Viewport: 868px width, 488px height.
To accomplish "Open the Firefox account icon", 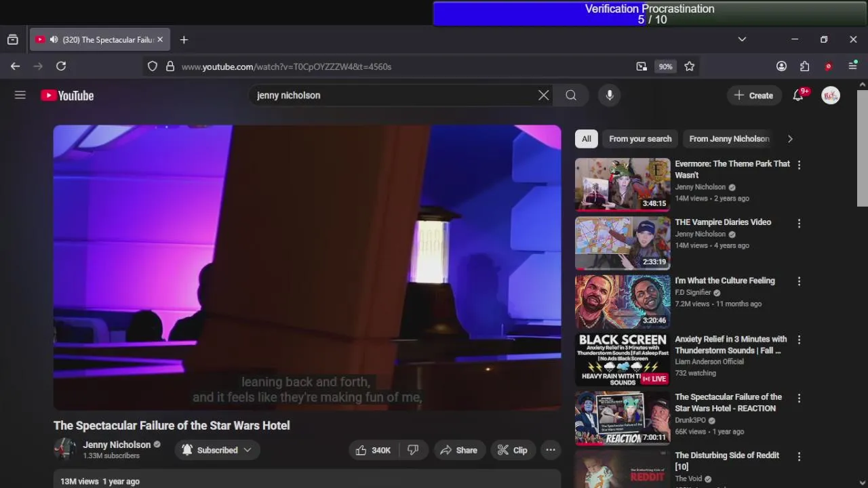I will click(781, 66).
